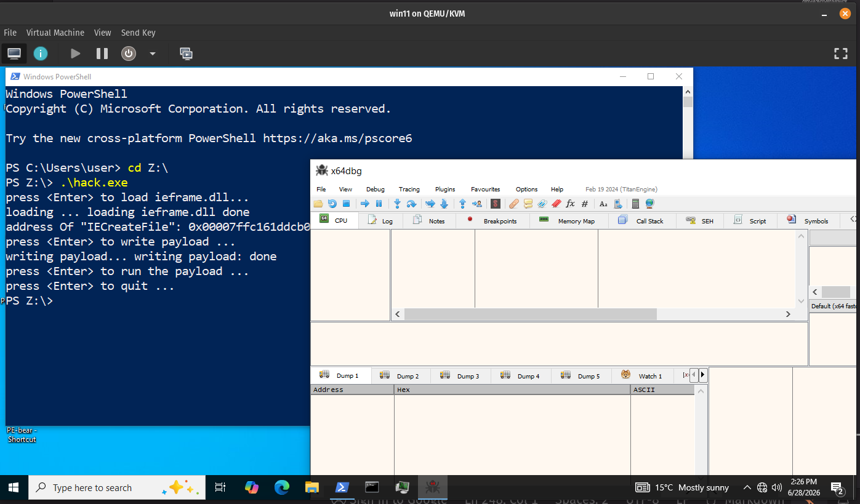
Task: Click the Step Over icon
Action: click(x=411, y=204)
